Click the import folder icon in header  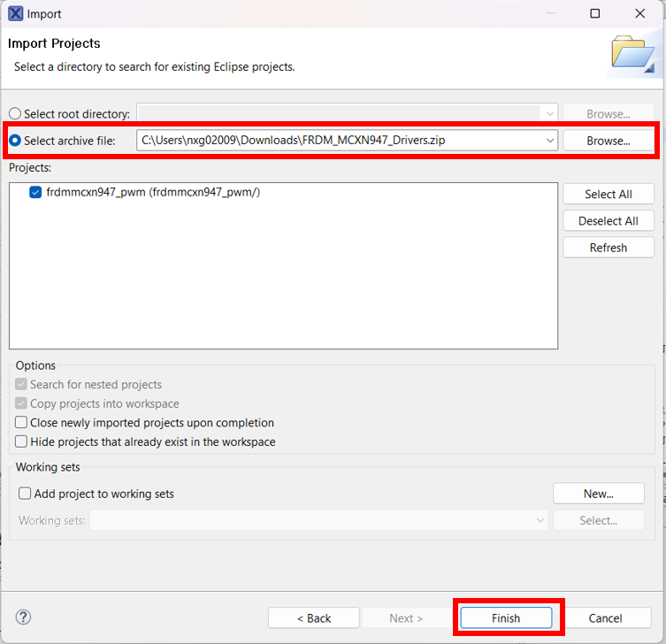click(x=632, y=54)
